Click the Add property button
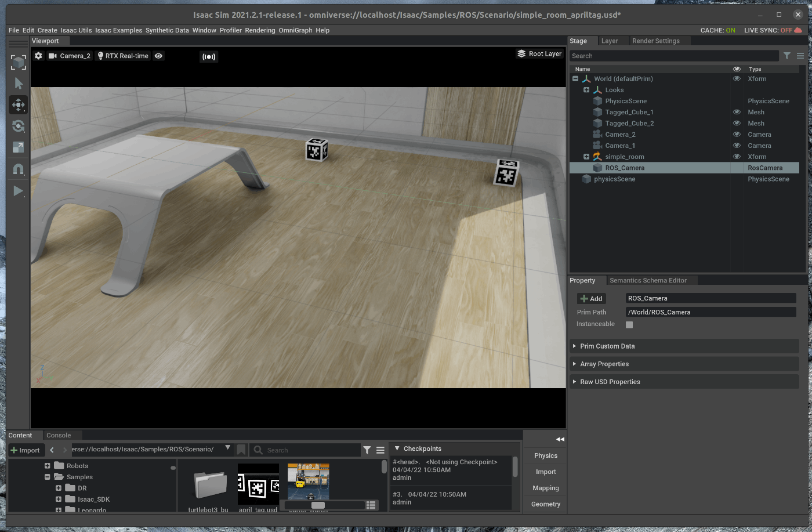Screen dimensions: 812x532 pyautogui.click(x=592, y=298)
